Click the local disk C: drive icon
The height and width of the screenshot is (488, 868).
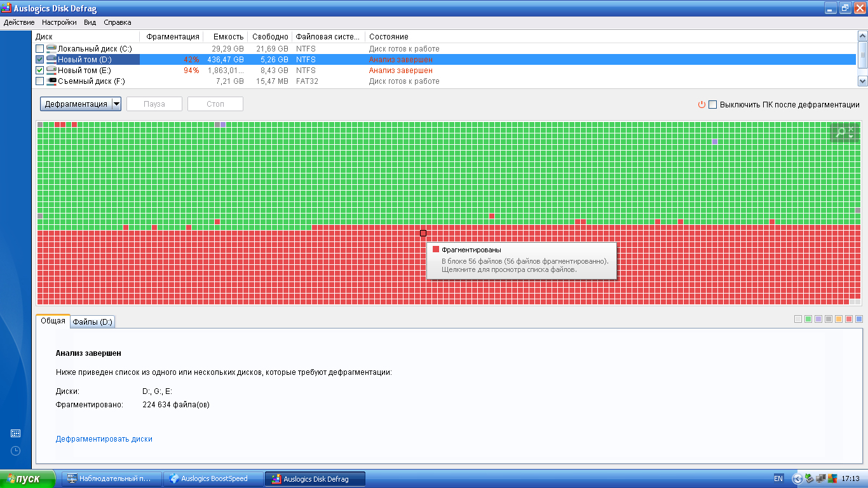pyautogui.click(x=51, y=49)
